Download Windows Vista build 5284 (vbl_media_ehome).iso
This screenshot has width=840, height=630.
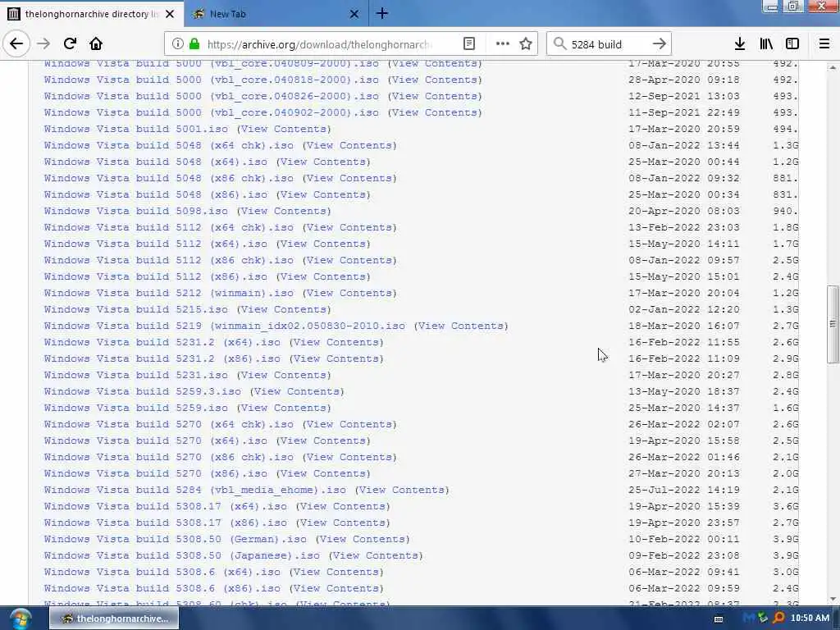[x=195, y=490]
